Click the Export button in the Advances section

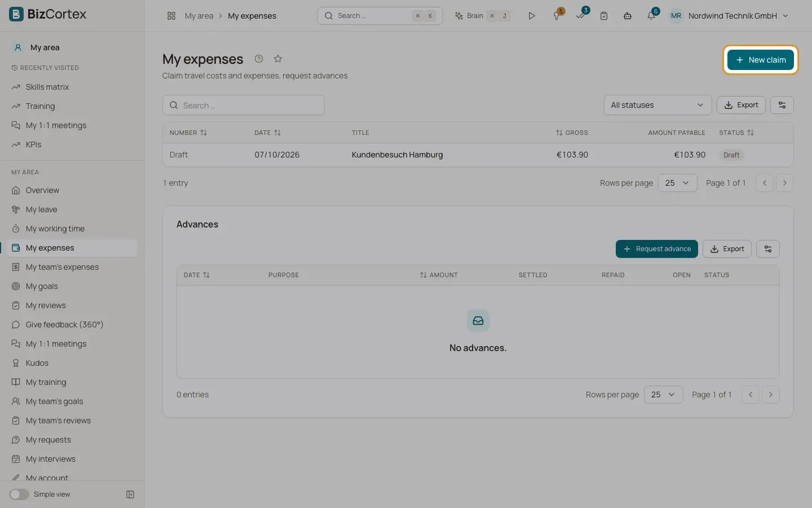(727, 249)
